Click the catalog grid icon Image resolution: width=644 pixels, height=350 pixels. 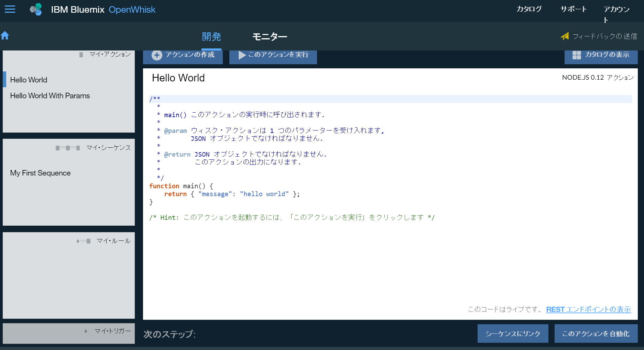pyautogui.click(x=577, y=55)
